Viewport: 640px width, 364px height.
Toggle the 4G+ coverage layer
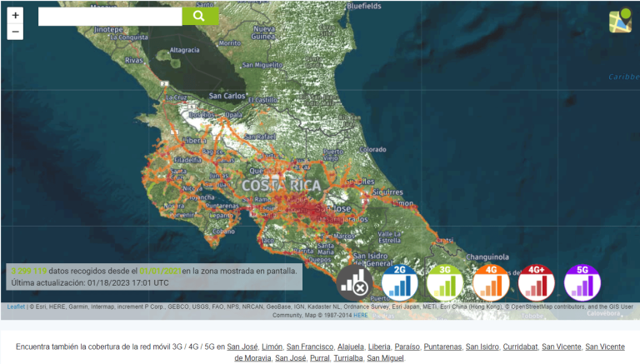pyautogui.click(x=537, y=283)
